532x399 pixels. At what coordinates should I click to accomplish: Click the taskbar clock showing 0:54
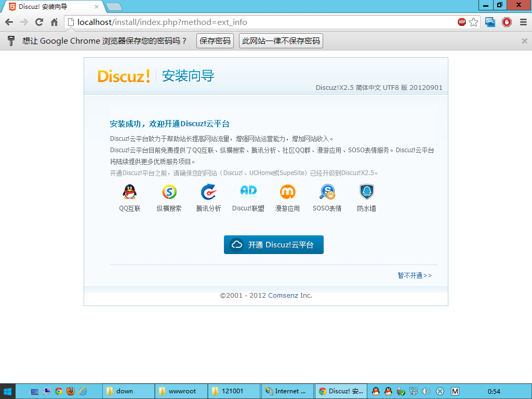494,392
